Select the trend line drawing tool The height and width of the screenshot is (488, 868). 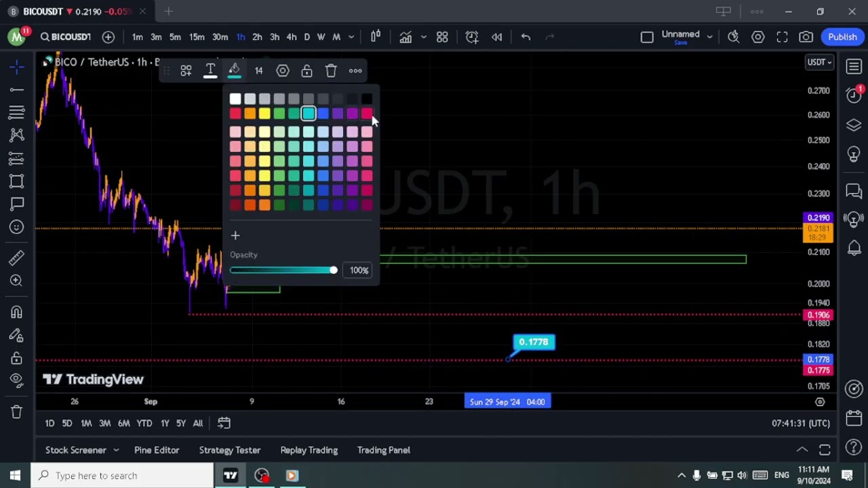click(x=17, y=89)
